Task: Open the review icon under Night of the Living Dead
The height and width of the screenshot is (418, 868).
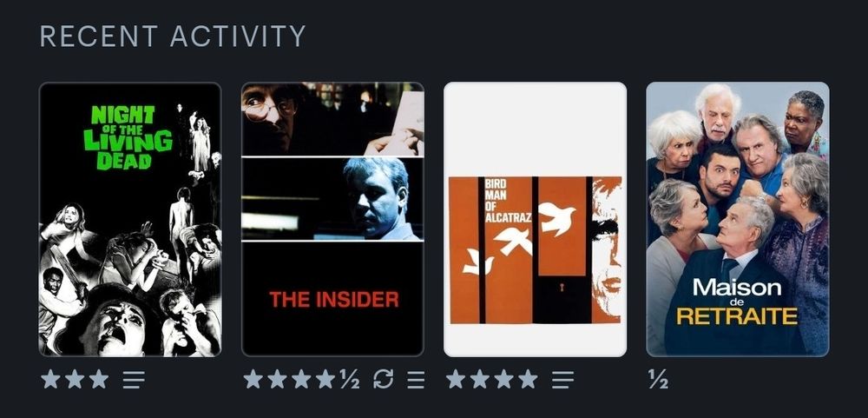Action: coord(134,380)
